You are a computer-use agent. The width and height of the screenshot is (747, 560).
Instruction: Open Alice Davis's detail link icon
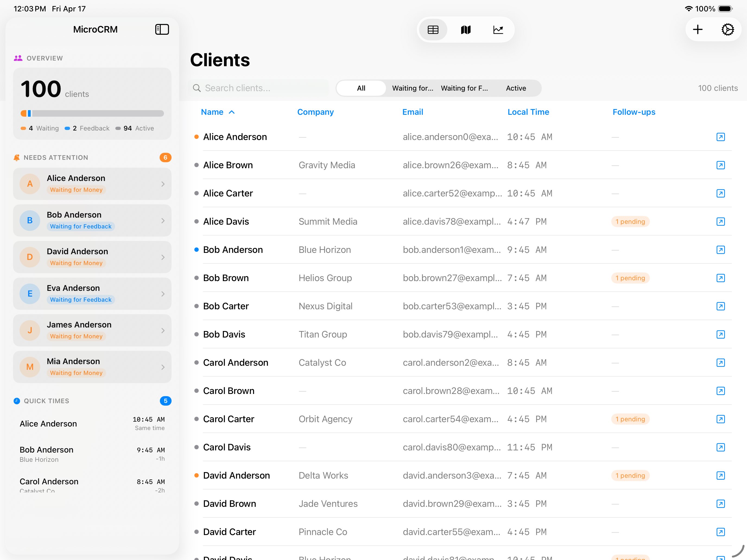click(720, 221)
